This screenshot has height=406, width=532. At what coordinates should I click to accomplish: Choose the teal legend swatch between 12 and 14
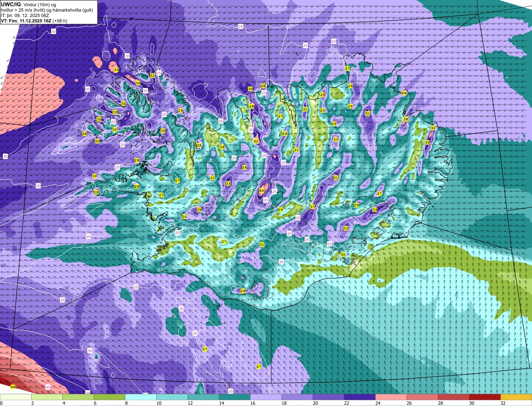pyautogui.click(x=203, y=397)
